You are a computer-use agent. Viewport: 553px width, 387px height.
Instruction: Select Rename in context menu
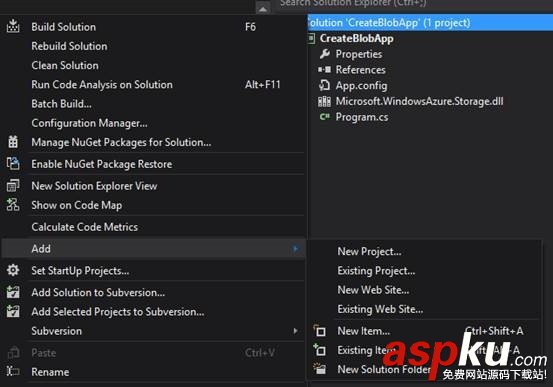tap(153, 371)
